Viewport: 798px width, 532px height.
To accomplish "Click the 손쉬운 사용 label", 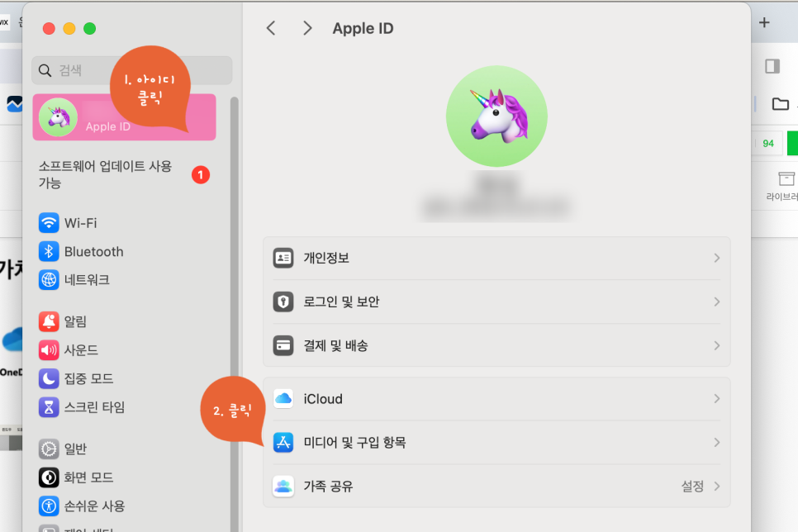I will 94,506.
